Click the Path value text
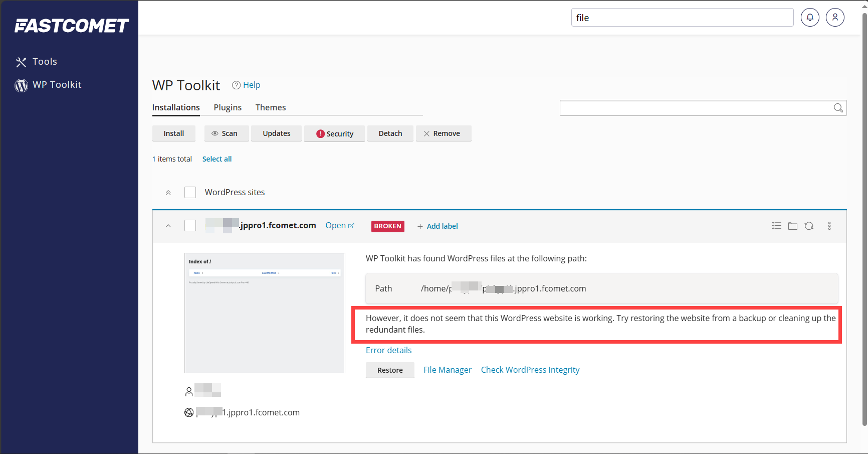Viewport: 868px width, 454px height. (x=503, y=288)
